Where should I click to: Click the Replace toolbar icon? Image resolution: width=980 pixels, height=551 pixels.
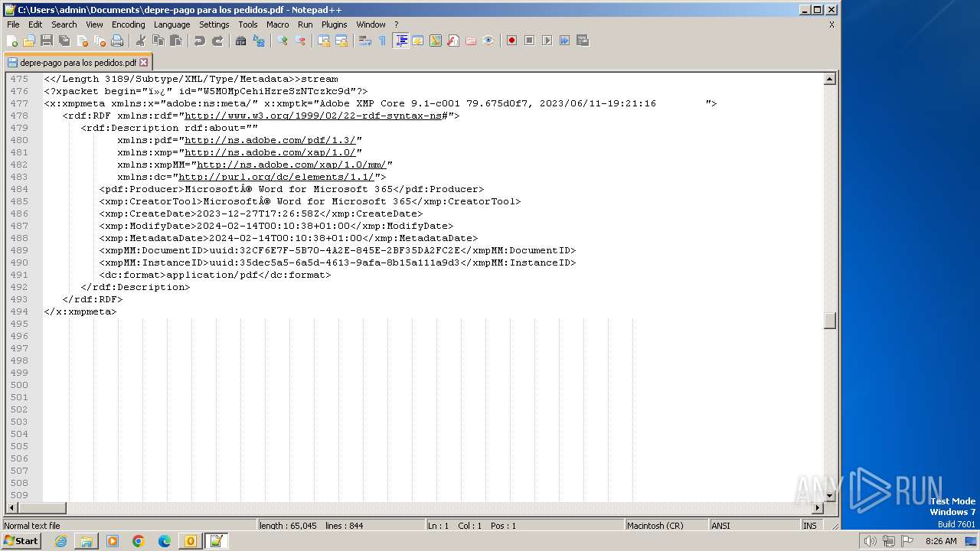point(259,41)
